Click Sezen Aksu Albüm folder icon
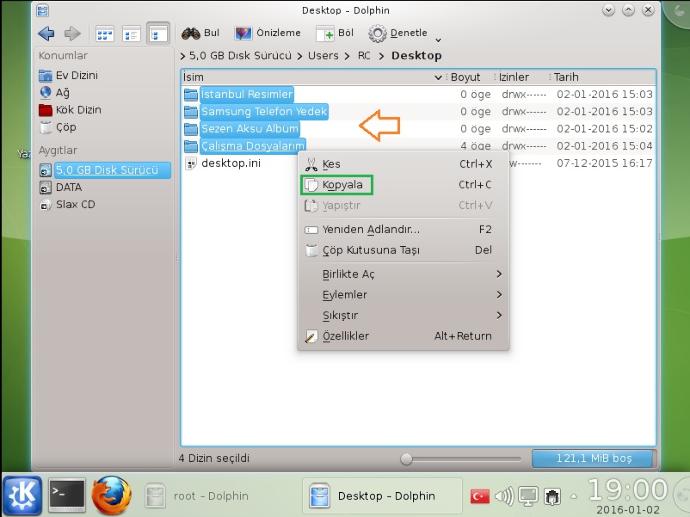This screenshot has height=517, width=690. (x=191, y=129)
